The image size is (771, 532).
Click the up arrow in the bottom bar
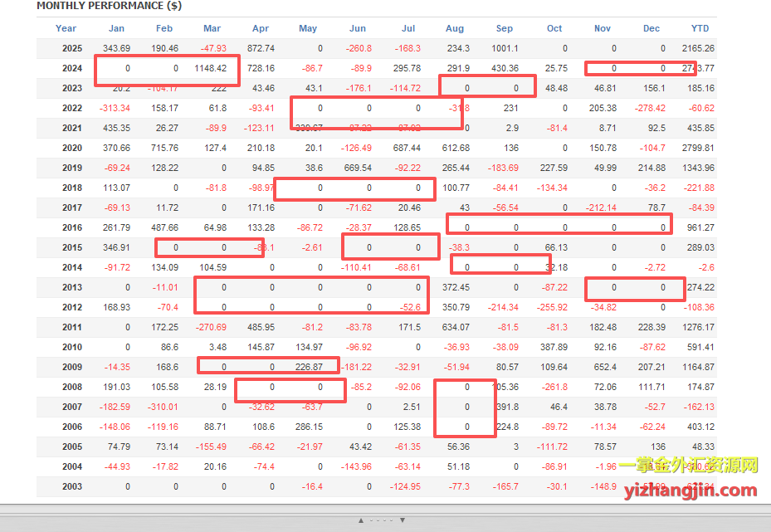[x=361, y=520]
